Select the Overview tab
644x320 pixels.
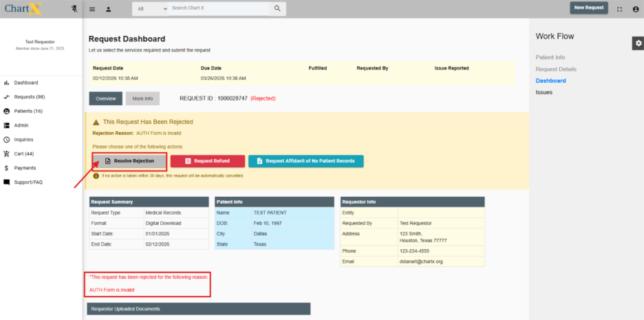pyautogui.click(x=105, y=98)
